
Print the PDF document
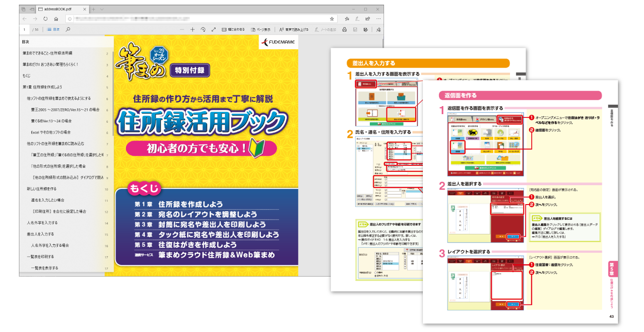pos(345,29)
